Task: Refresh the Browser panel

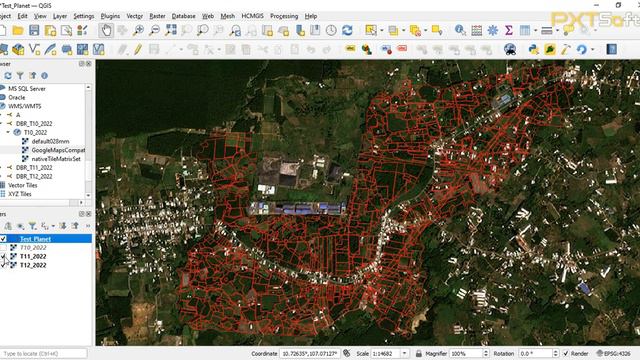Action: [x=8, y=76]
